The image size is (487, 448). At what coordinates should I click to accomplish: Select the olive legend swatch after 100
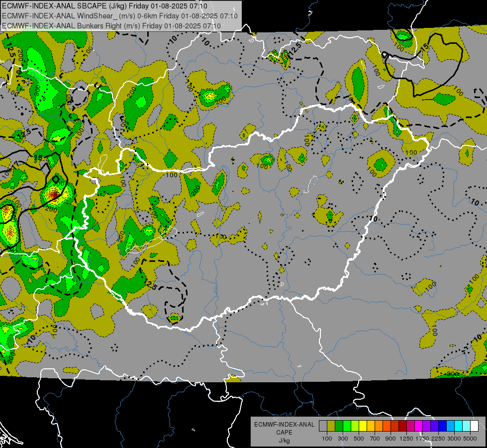pyautogui.click(x=331, y=426)
